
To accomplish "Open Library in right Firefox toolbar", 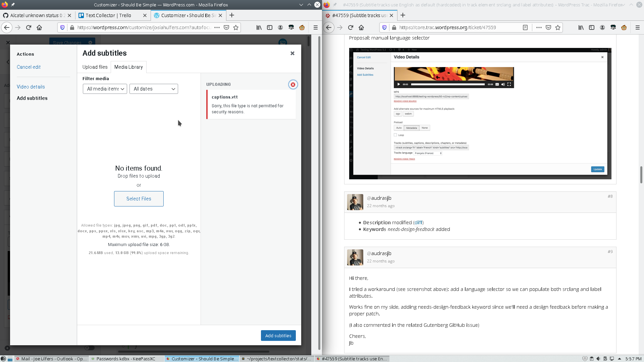I will point(581,27).
